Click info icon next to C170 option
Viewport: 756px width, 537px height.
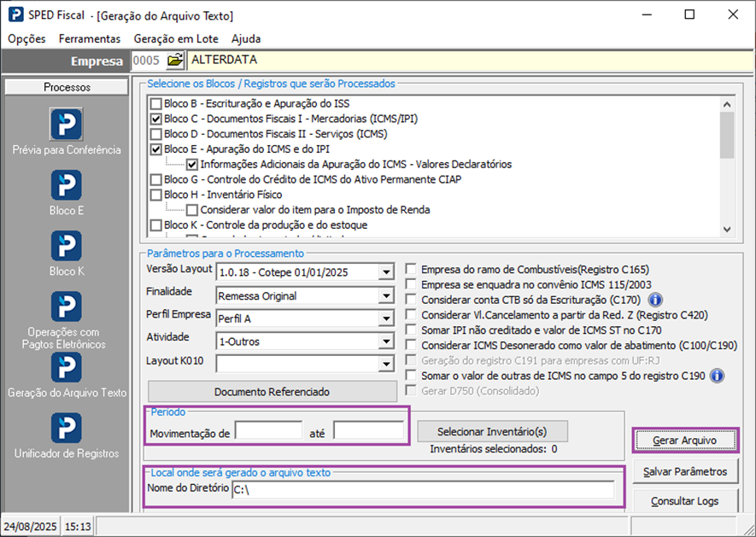point(656,300)
